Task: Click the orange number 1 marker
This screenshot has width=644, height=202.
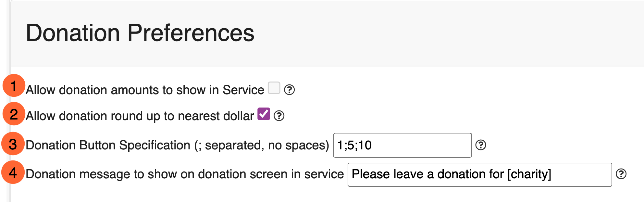Action: [x=14, y=86]
